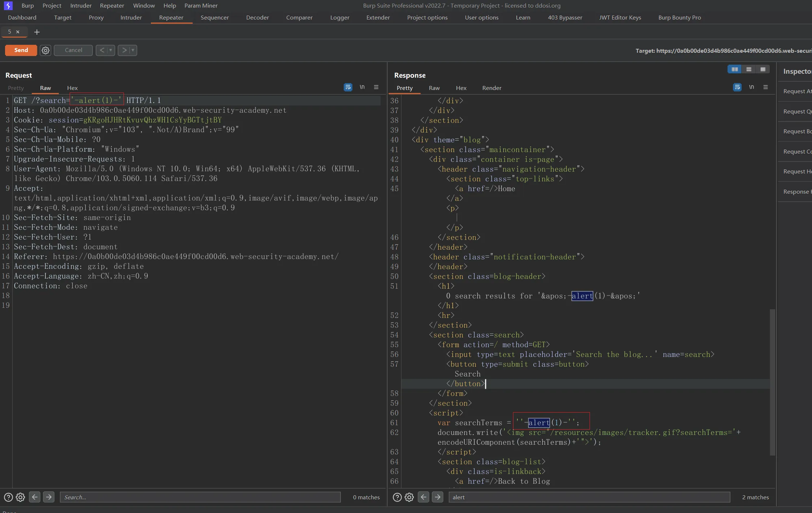Expand Request Headers in Inspector
Screen dimensions: 812x513
coord(795,172)
